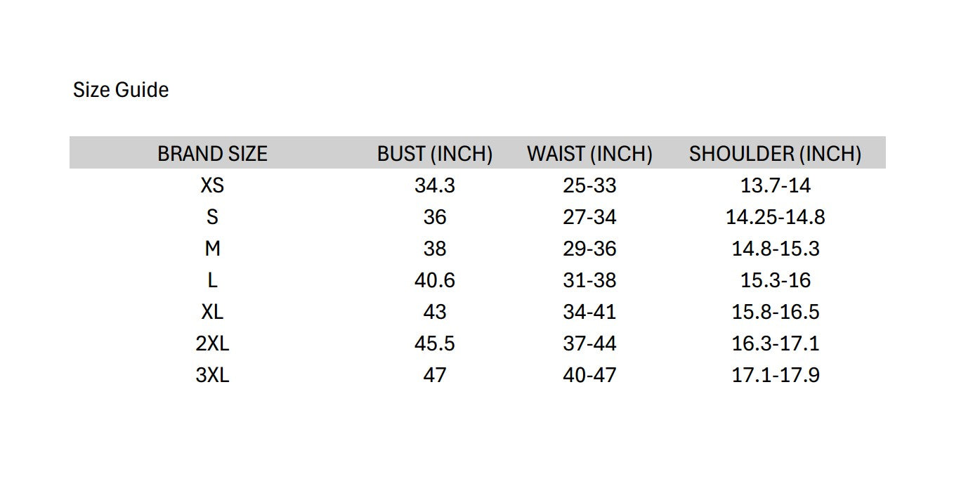The image size is (980, 479).
Task: Select the waist range 34-41
Action: coord(589,312)
